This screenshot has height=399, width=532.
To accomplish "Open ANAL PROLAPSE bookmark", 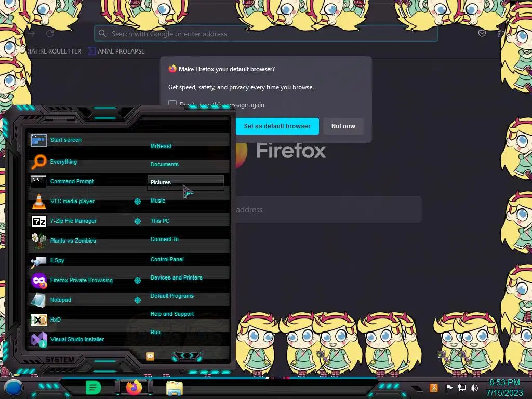I will click(x=116, y=51).
